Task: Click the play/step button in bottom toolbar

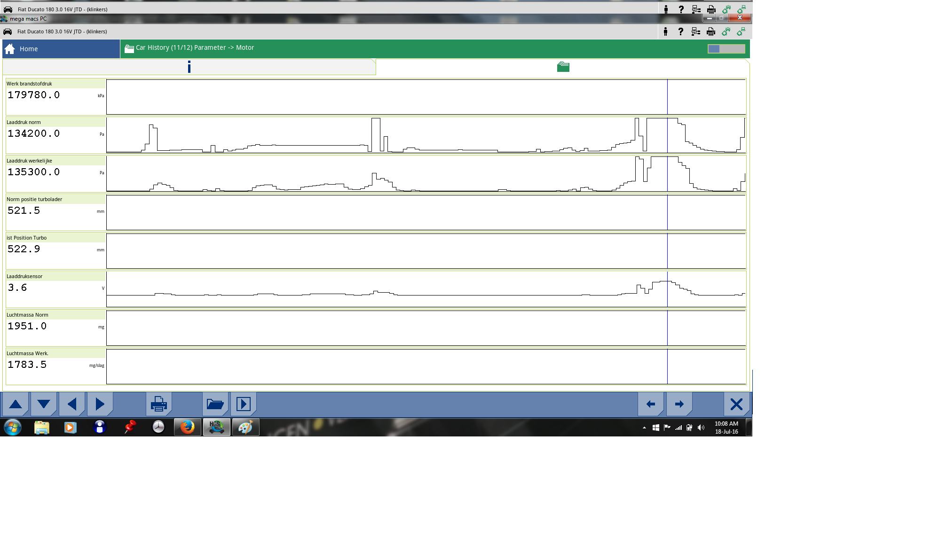Action: (243, 404)
